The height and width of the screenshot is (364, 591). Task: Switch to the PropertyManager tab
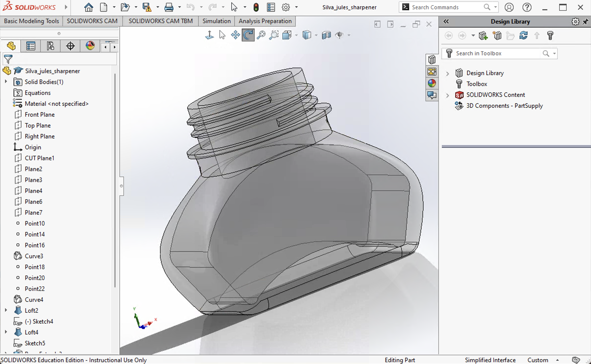31,46
